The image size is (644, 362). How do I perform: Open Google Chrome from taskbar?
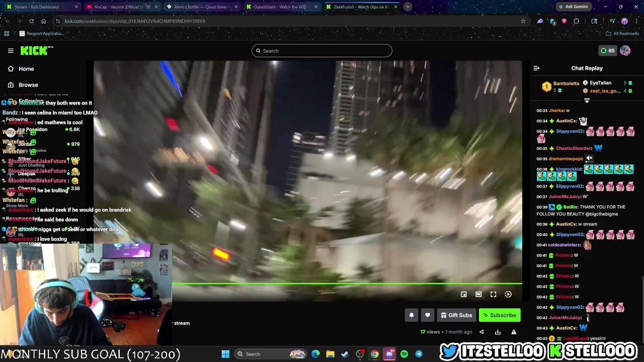374,354
